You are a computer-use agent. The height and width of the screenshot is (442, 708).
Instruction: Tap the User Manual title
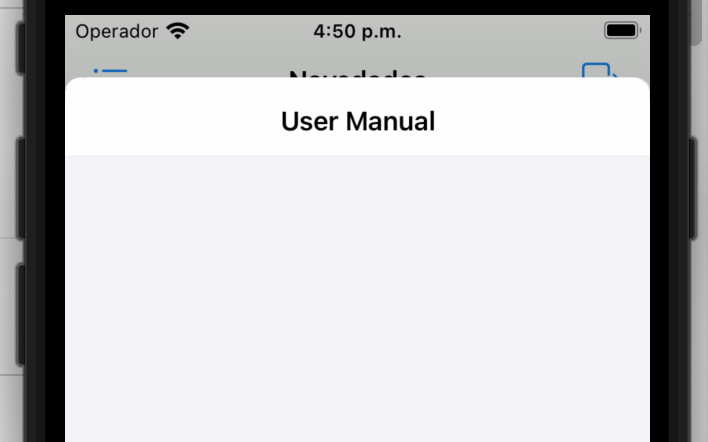coord(358,121)
